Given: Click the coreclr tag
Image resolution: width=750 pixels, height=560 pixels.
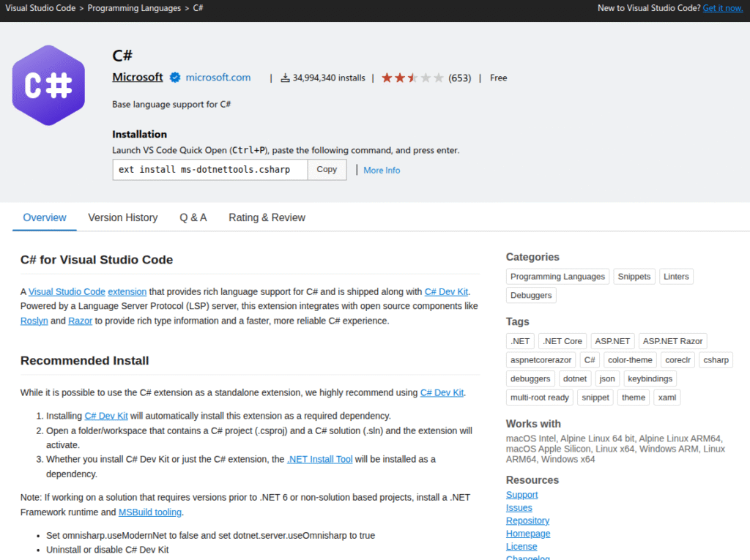Looking at the screenshot, I should [x=677, y=359].
